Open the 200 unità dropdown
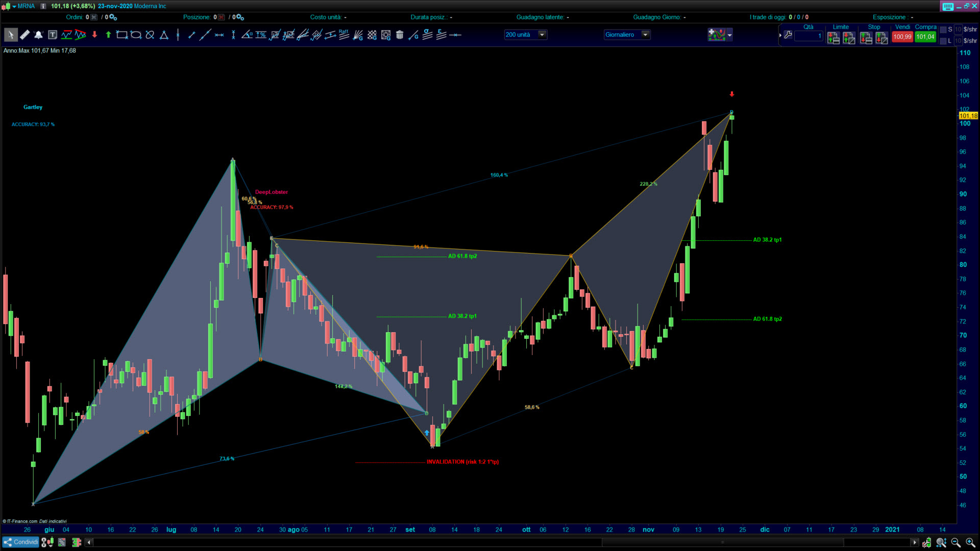 pos(542,35)
